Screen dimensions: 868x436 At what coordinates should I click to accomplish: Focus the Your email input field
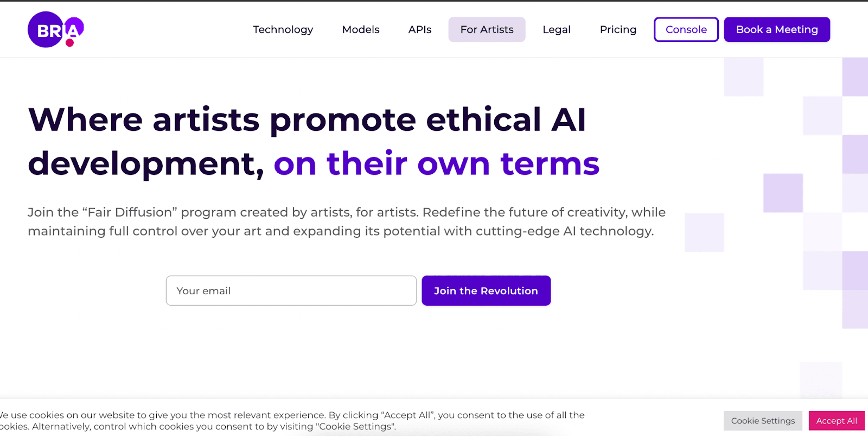[291, 291]
